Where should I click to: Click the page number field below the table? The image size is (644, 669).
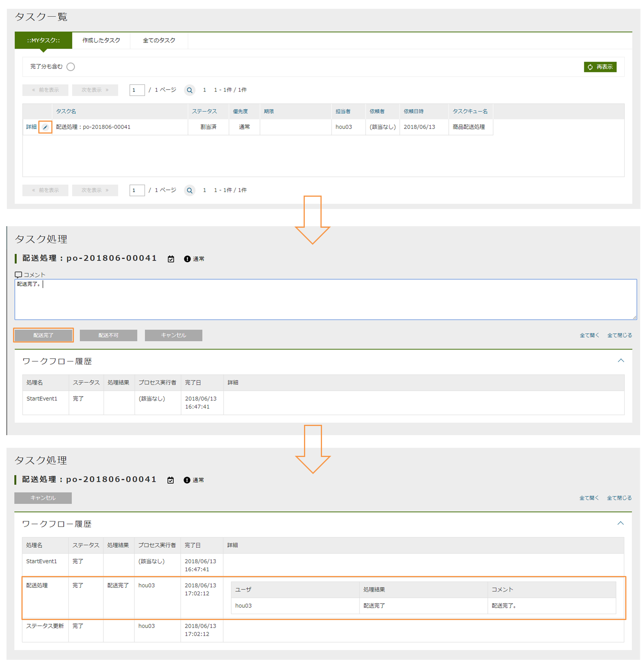coord(137,191)
